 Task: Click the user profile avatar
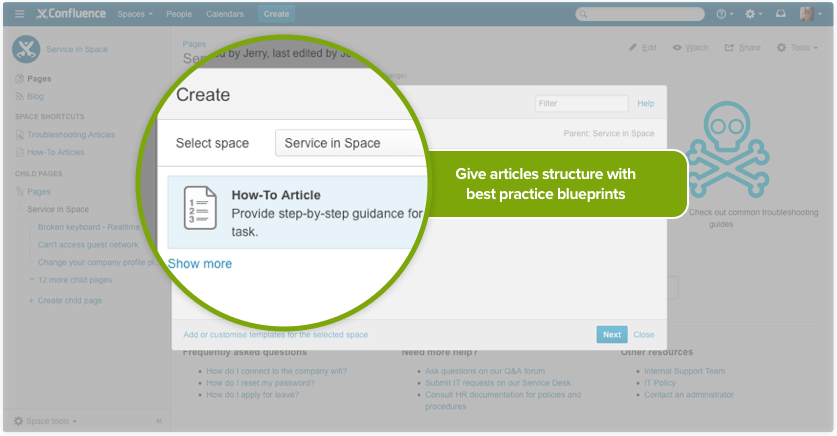[x=807, y=14]
